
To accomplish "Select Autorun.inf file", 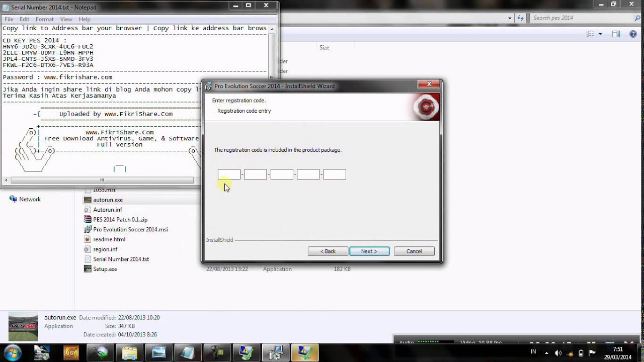I will [107, 210].
